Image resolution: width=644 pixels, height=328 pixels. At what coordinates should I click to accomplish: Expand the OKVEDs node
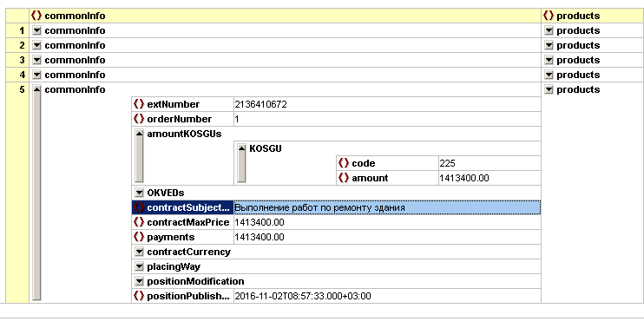(x=139, y=193)
